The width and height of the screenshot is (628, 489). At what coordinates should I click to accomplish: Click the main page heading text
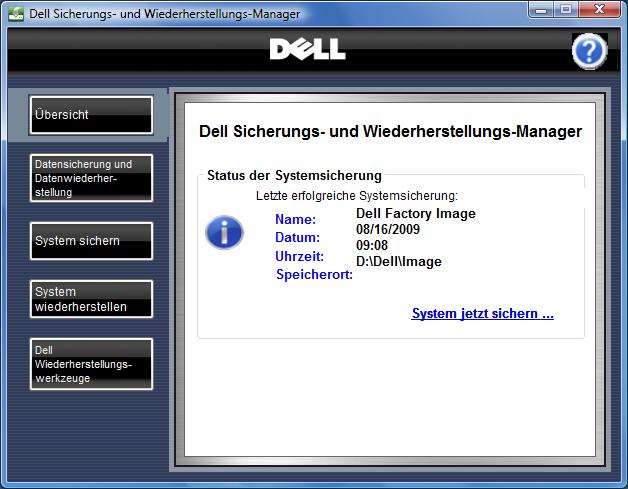[x=390, y=131]
